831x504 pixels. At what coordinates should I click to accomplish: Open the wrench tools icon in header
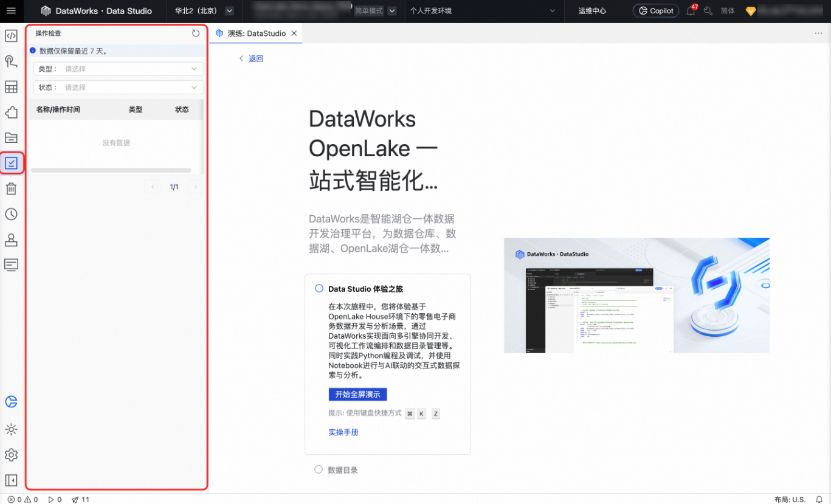click(x=708, y=11)
